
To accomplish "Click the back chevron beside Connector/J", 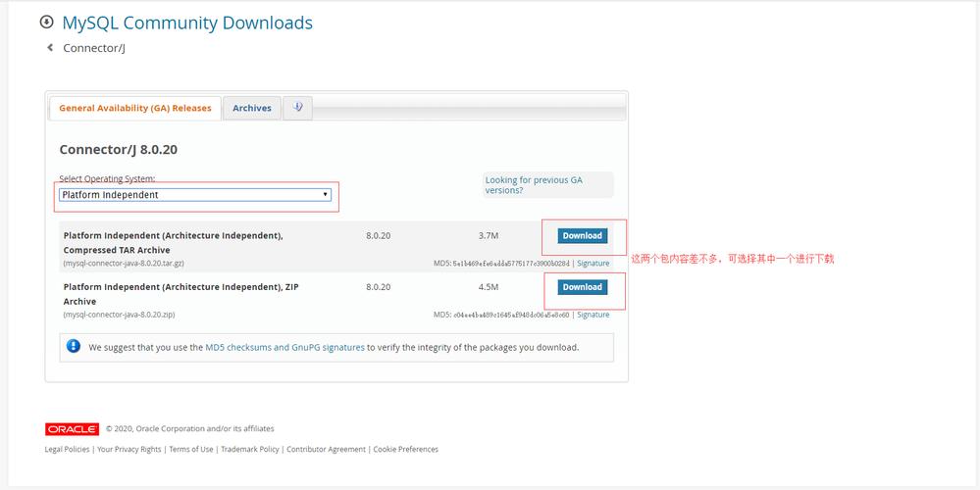I will point(50,47).
